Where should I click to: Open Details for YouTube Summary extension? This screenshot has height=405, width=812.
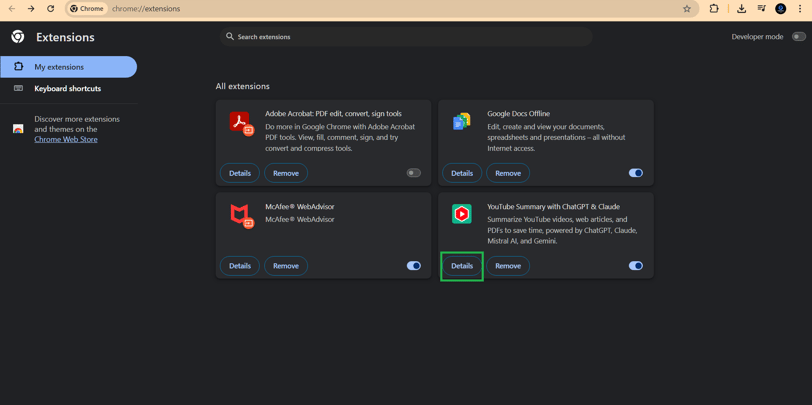(x=462, y=266)
